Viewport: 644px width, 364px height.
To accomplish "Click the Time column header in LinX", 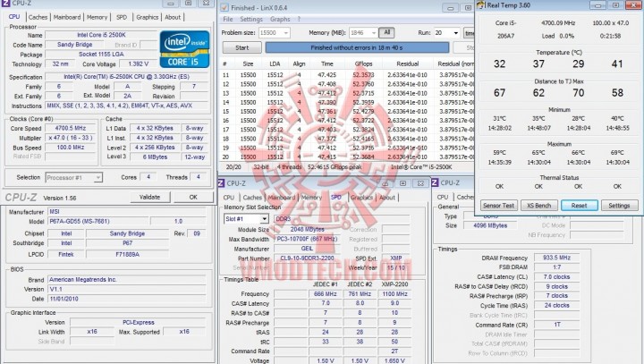I will [x=327, y=63].
